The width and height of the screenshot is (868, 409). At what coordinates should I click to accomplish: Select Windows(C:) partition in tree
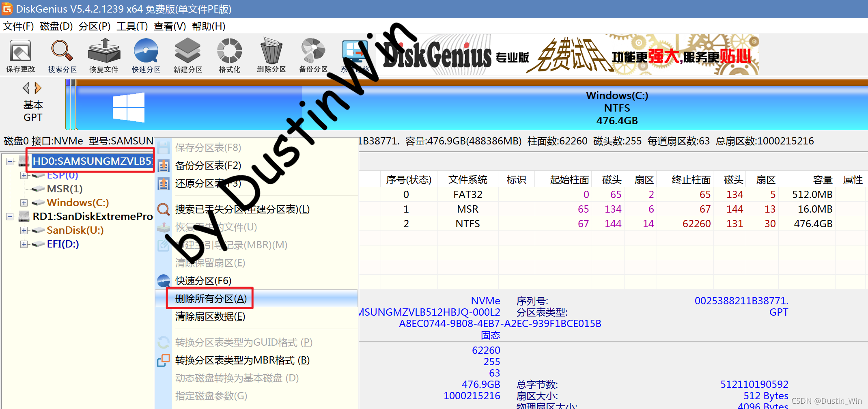tap(78, 203)
